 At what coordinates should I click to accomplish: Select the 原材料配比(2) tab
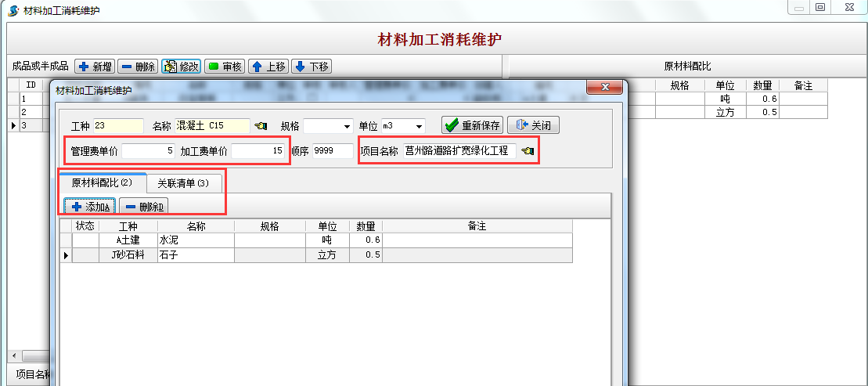102,183
